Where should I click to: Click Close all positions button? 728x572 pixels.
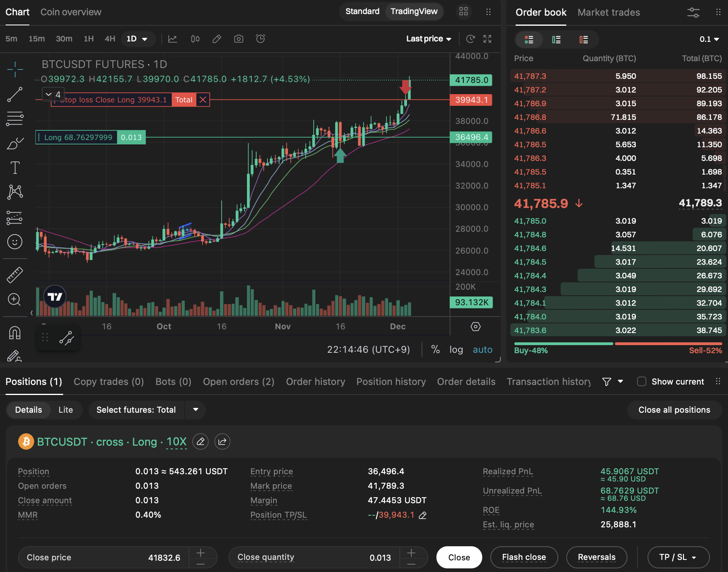[674, 410]
